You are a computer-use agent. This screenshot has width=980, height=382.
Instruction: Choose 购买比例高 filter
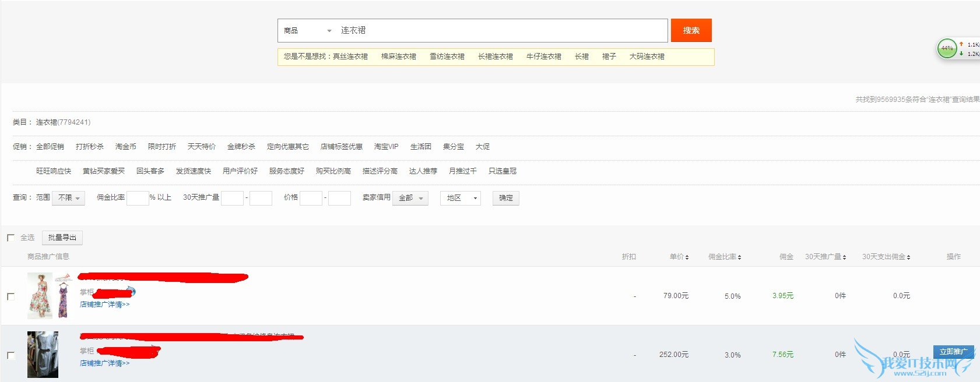coord(333,171)
